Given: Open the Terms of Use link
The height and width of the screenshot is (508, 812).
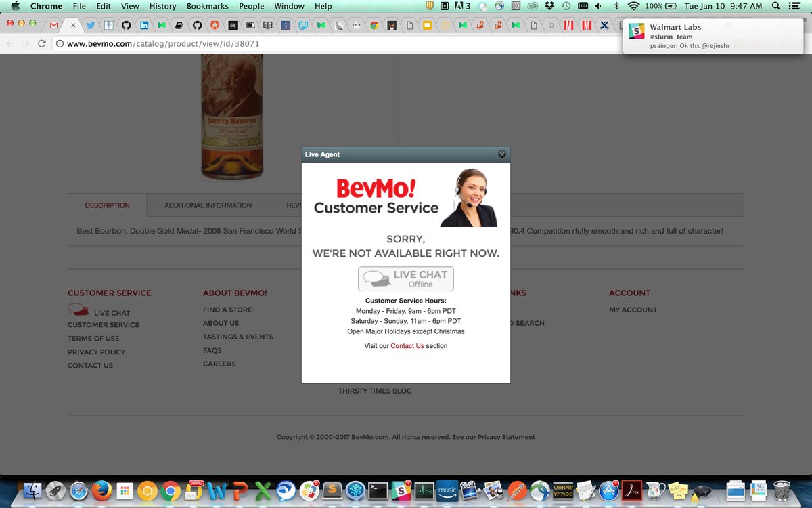Looking at the screenshot, I should tap(93, 339).
